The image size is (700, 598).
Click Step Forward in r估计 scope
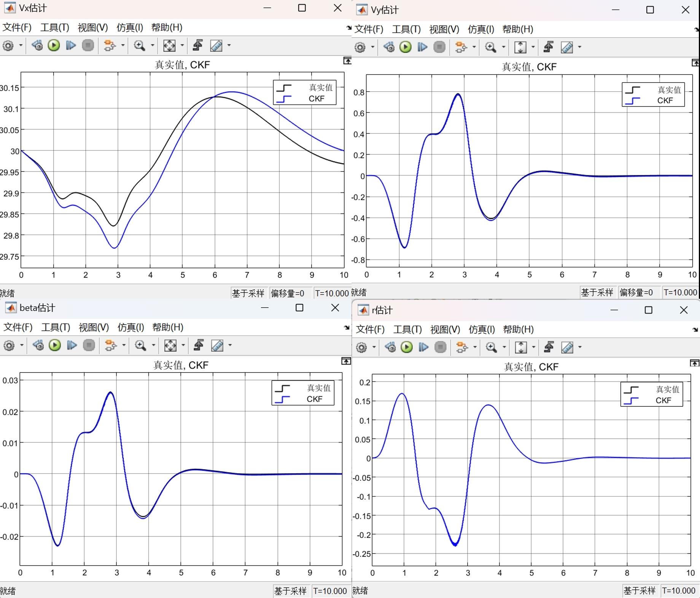[423, 347]
